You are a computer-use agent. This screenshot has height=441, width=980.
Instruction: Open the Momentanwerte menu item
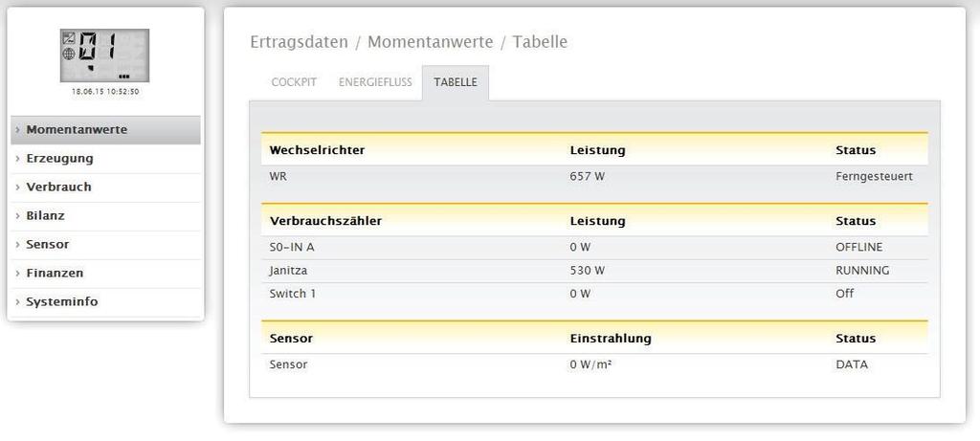[x=105, y=130]
